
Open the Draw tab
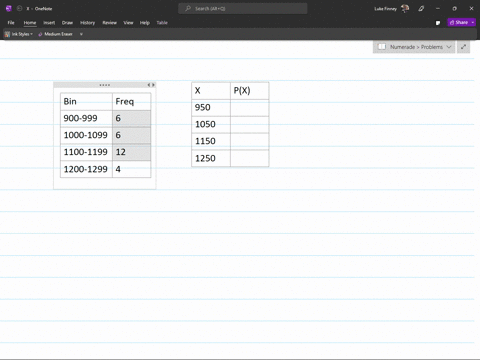click(x=67, y=23)
